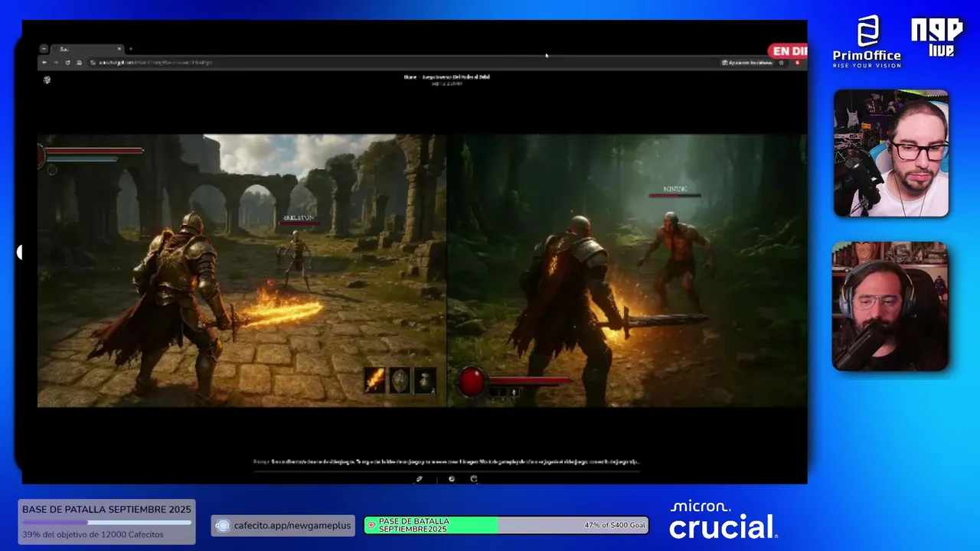Open the tab search dropdown button
The image size is (980, 551).
tap(44, 49)
